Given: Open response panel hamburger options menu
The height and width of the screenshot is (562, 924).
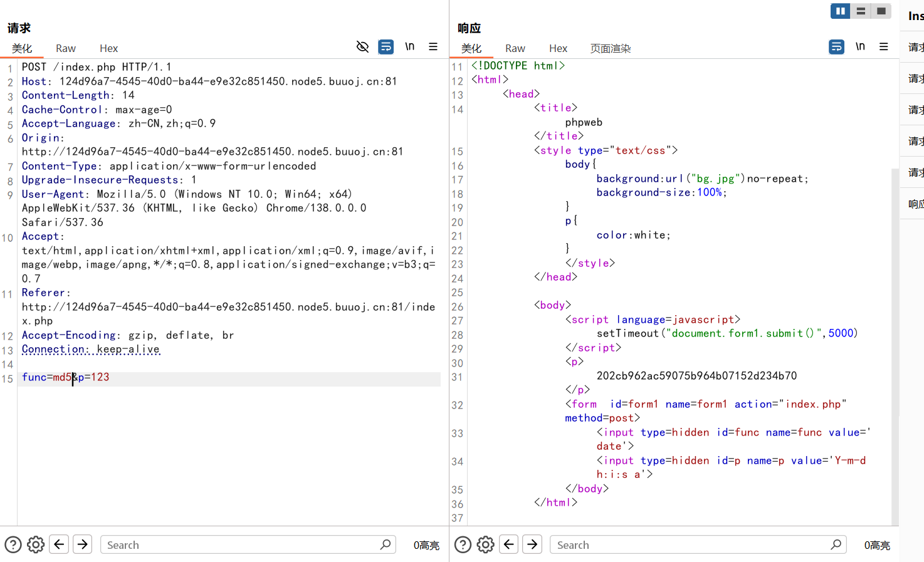Looking at the screenshot, I should (x=884, y=47).
